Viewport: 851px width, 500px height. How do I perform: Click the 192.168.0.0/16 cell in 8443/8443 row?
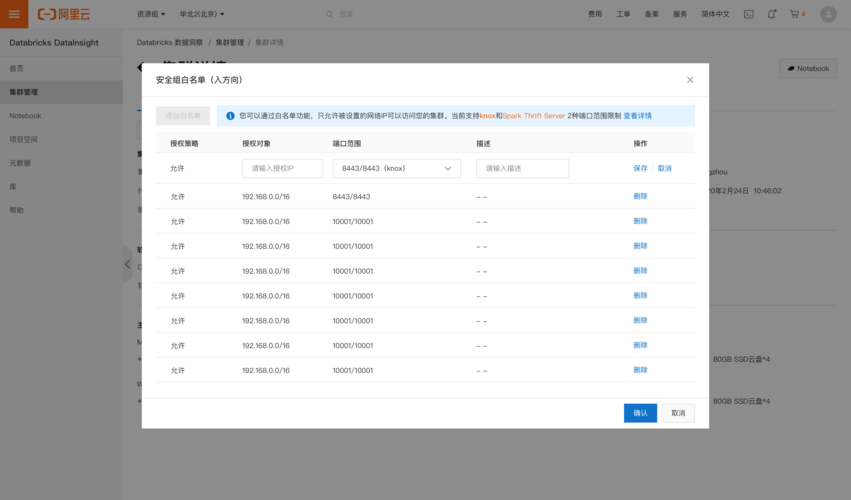click(266, 197)
